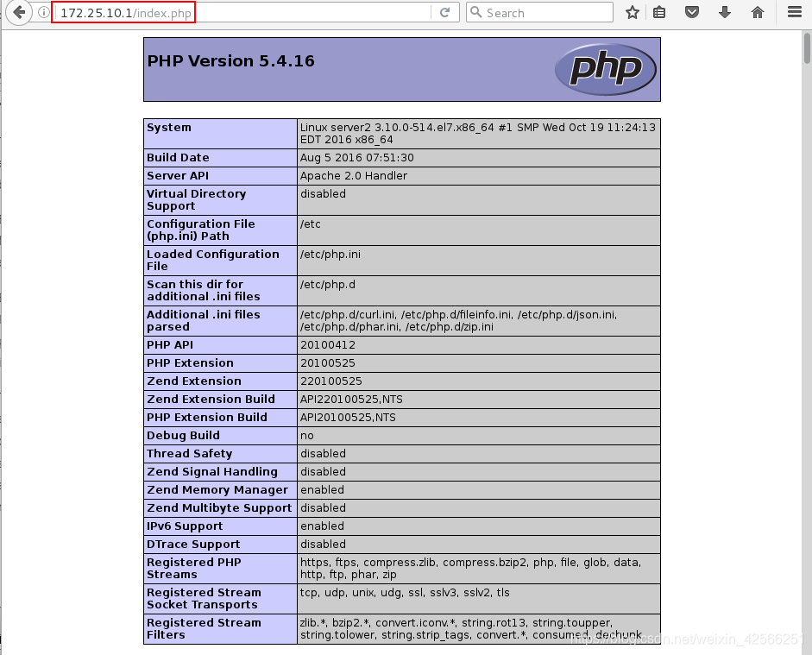The height and width of the screenshot is (655, 812).
Task: Click the 'Linux server2 3.10.0-514.el7.x86_64' value
Action: (477, 134)
